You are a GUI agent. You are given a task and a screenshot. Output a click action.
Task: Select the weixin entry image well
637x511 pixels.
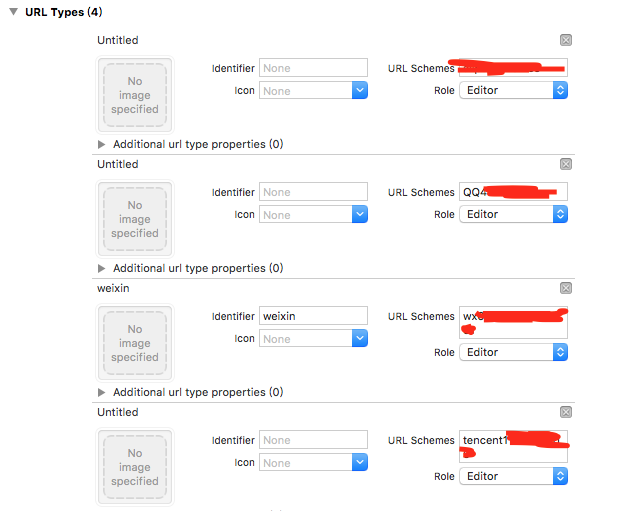(x=135, y=343)
